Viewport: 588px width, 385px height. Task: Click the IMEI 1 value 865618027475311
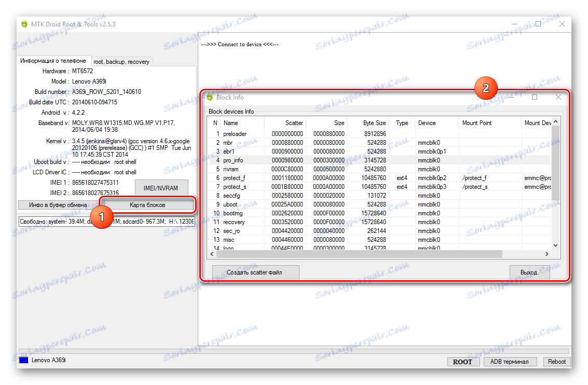(x=95, y=183)
